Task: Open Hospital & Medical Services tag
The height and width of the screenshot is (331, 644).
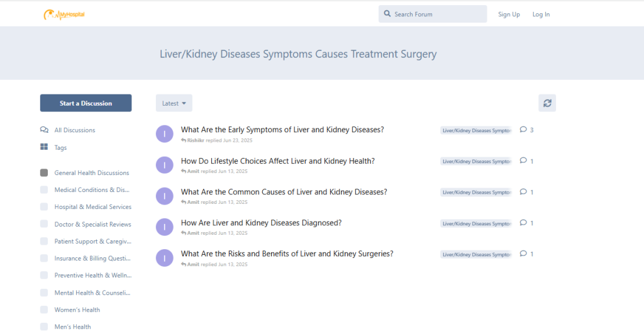Action: 92,207
